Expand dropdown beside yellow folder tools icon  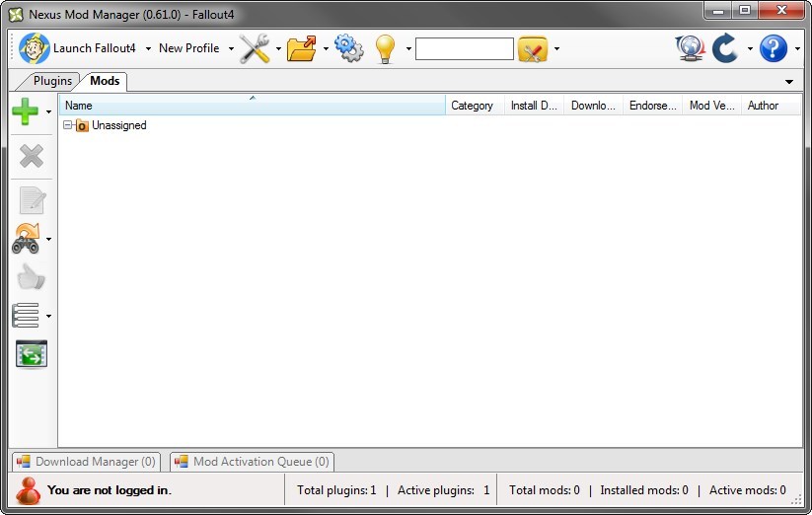click(x=556, y=48)
